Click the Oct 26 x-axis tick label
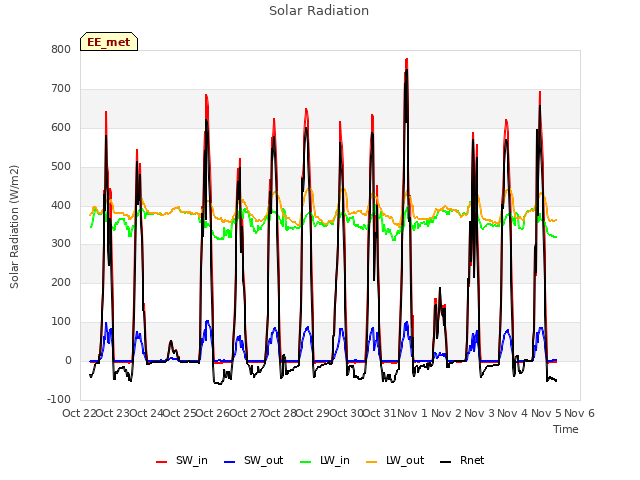This screenshot has height=480, width=640. 213,413
